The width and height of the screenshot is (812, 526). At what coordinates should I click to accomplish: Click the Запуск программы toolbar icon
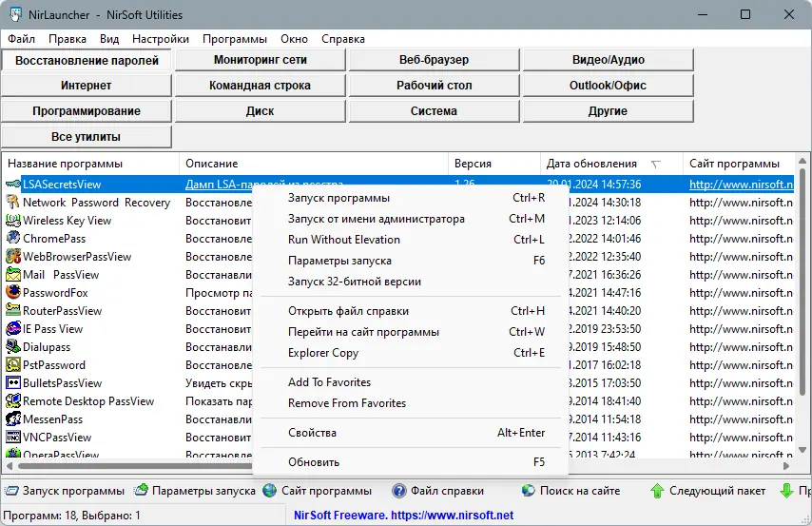(11, 491)
